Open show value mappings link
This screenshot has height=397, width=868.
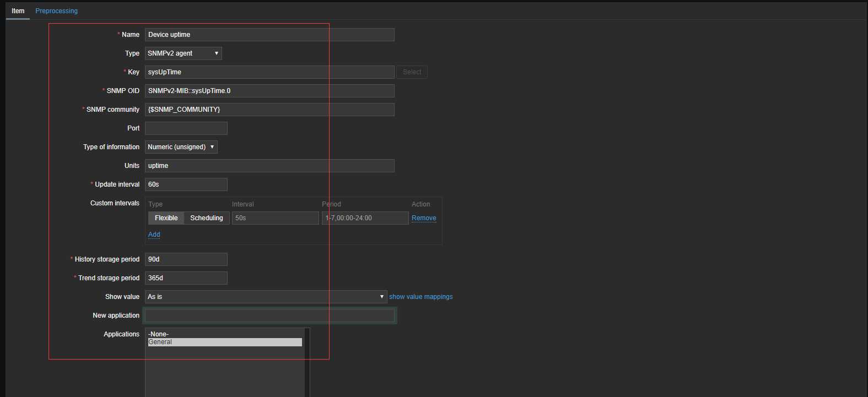coord(421,297)
